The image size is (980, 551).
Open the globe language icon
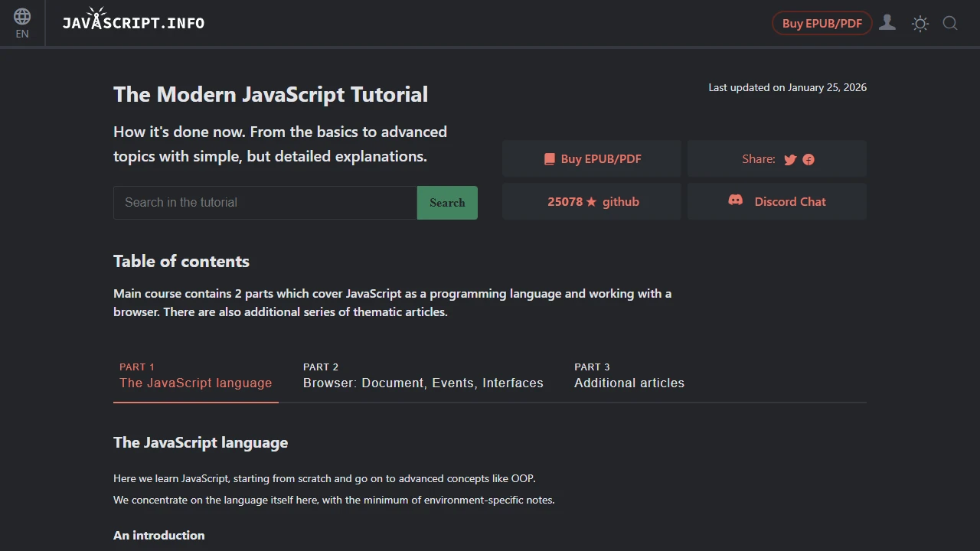coord(22,16)
